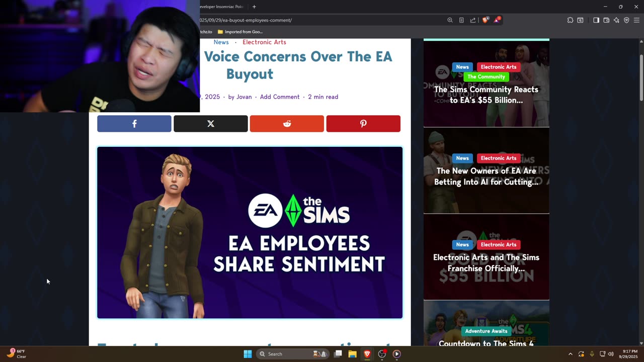The width and height of the screenshot is (644, 362).
Task: Open the browser hamburger main menu
Action: point(636,20)
